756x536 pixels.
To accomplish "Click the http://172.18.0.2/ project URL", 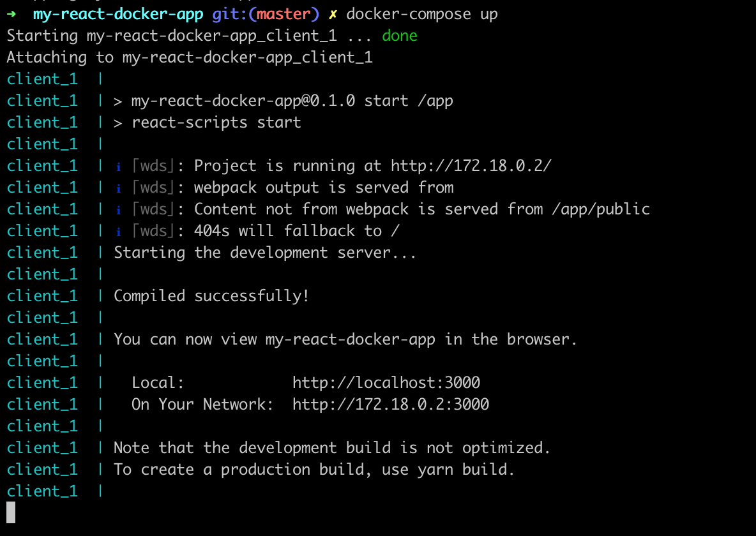I will 471,166.
